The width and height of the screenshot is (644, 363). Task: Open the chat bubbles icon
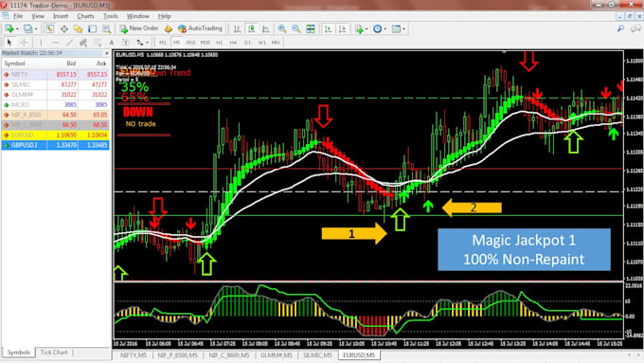[x=635, y=28]
